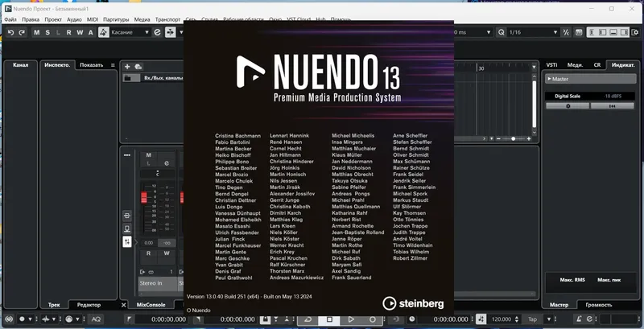Adjust the red channel fader handle
644x329 pixels.
144,199
